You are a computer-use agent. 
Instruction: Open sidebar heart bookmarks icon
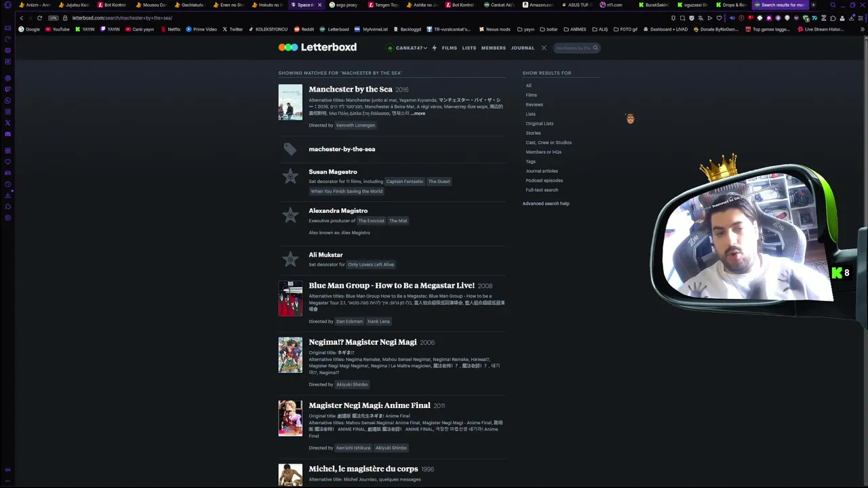click(7, 161)
